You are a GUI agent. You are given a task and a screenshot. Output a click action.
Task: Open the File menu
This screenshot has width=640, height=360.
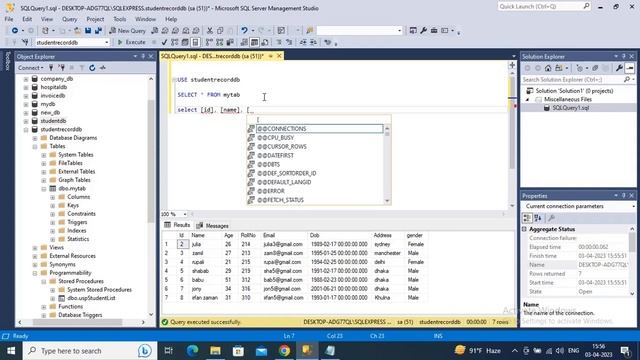9,19
